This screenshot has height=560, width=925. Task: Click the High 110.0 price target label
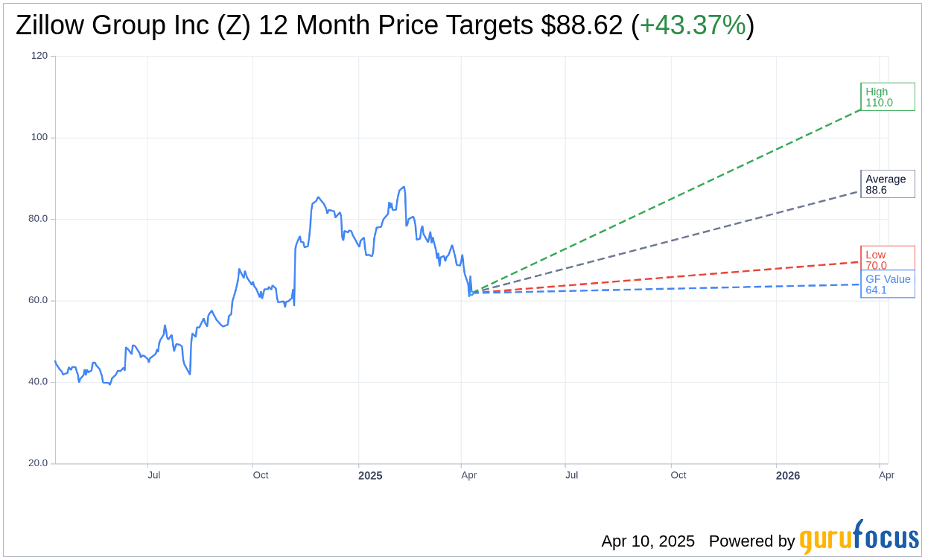point(888,97)
